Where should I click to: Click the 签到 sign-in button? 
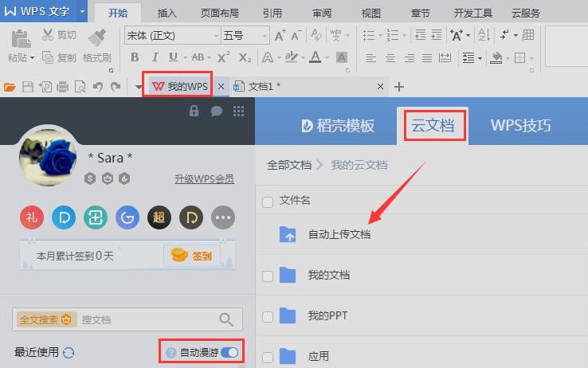[x=192, y=256]
